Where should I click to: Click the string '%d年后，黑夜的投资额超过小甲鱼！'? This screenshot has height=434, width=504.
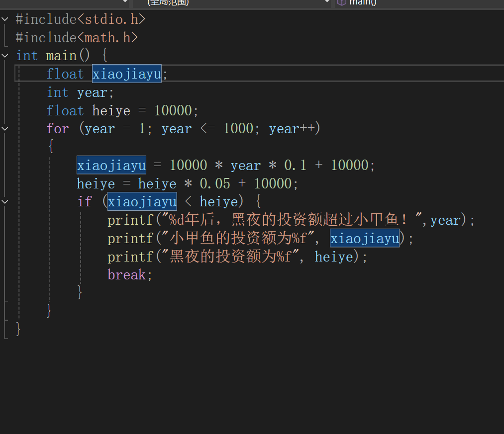click(291, 220)
